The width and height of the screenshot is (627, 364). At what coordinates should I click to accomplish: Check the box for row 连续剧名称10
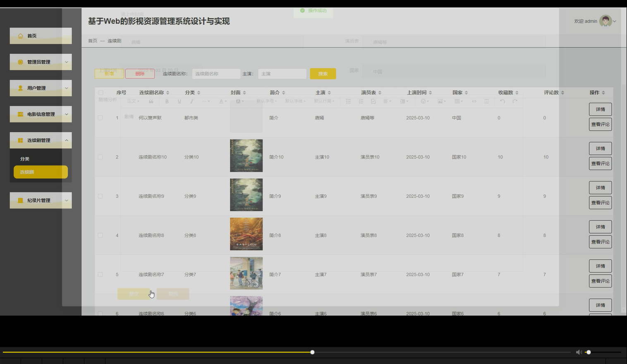[x=100, y=157]
